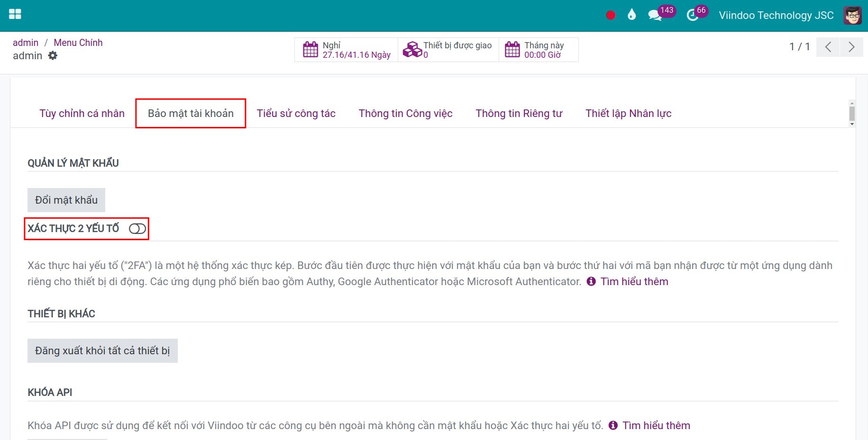
Task: Open the main apps grid menu
Action: coord(15,14)
